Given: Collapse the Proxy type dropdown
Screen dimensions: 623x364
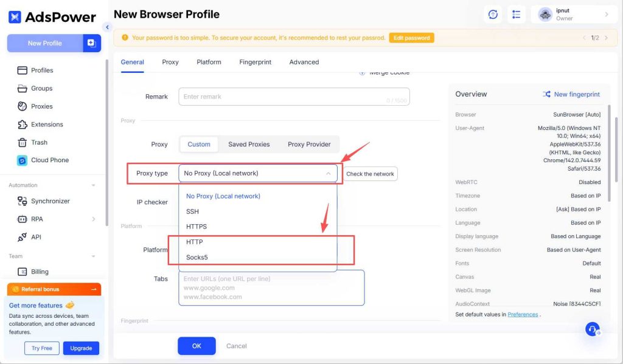Looking at the screenshot, I should coord(328,174).
